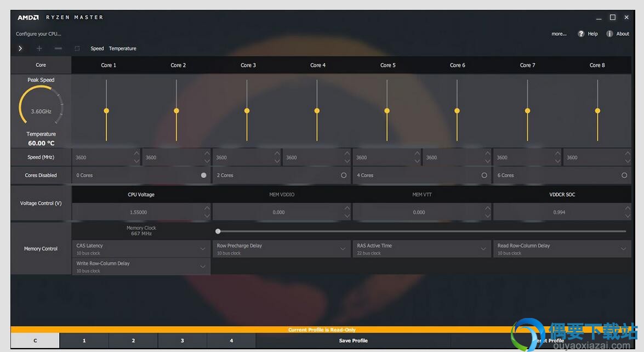This screenshot has height=352, width=644.
Task: Expand CAS Latency dropdown
Action: 203,249
